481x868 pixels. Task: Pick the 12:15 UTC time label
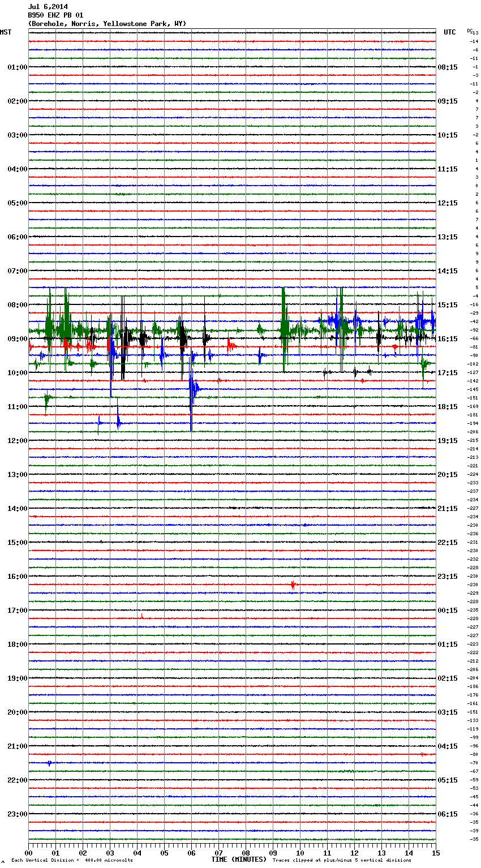[448, 203]
